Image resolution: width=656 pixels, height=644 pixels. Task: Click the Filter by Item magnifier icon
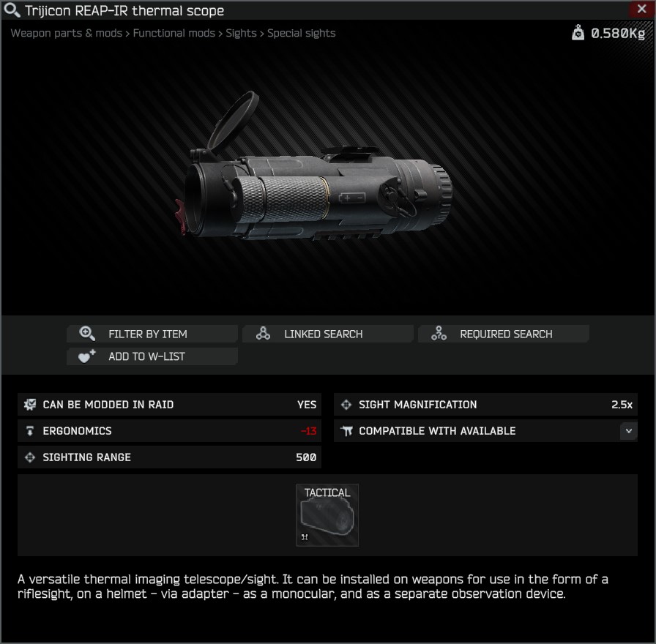[87, 333]
